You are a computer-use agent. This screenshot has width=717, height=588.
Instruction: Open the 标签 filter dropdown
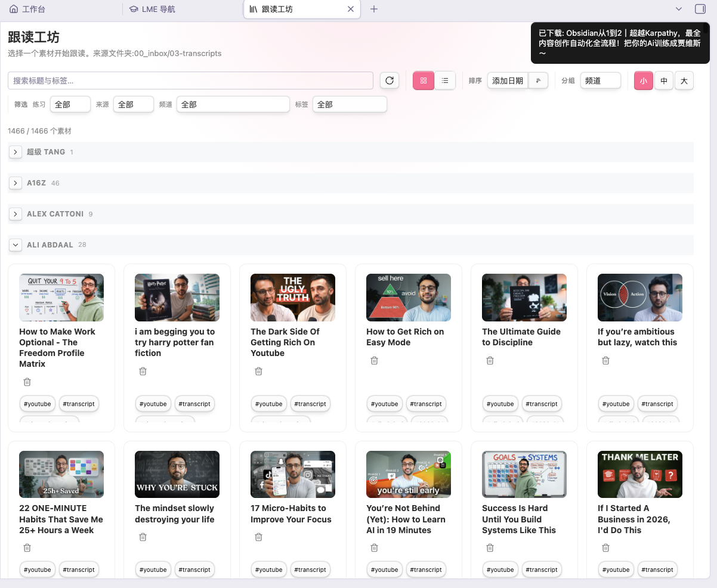pos(350,104)
